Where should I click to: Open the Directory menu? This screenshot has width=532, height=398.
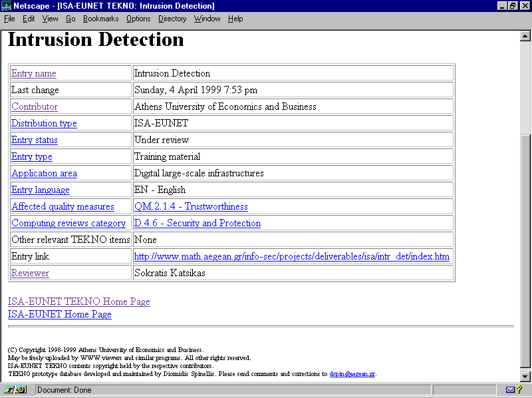tap(172, 19)
